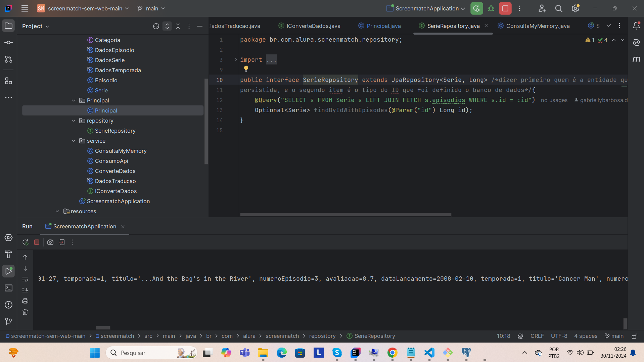The height and width of the screenshot is (362, 644).
Task: Take a thread dump camera icon
Action: (x=50, y=242)
